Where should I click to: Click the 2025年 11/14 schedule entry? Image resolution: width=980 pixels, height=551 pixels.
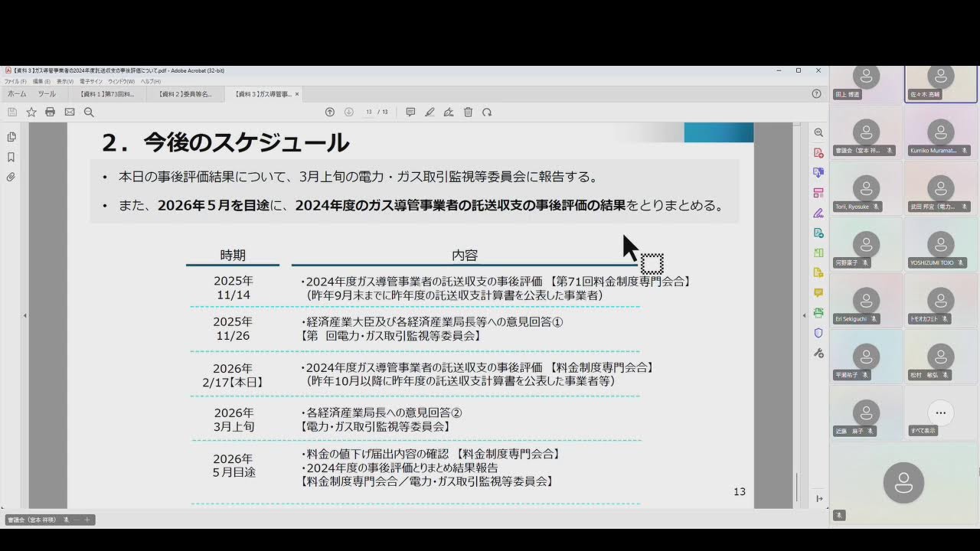point(233,288)
